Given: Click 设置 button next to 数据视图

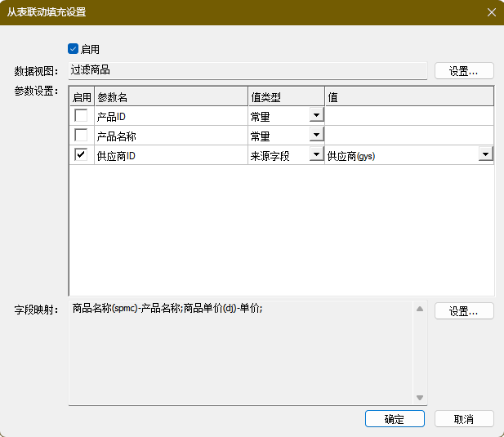Looking at the screenshot, I should pyautogui.click(x=464, y=71).
